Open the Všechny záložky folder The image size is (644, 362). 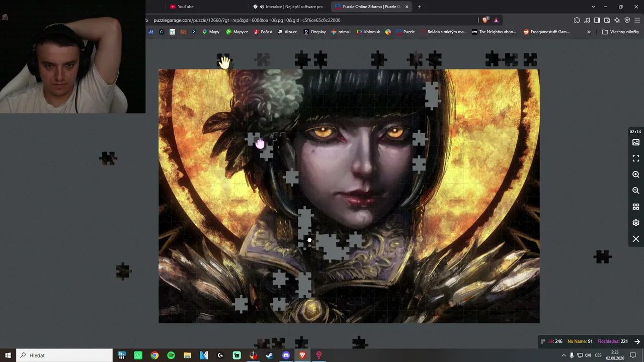coord(620,32)
